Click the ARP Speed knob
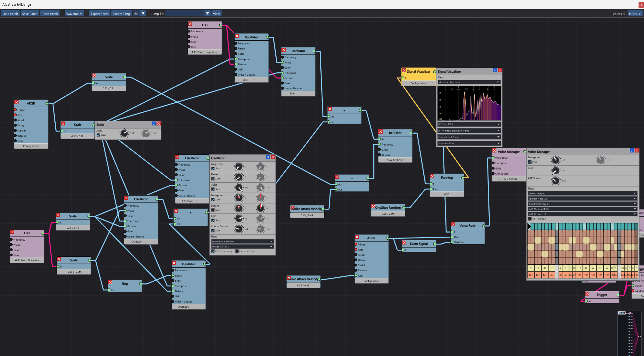 (x=555, y=181)
